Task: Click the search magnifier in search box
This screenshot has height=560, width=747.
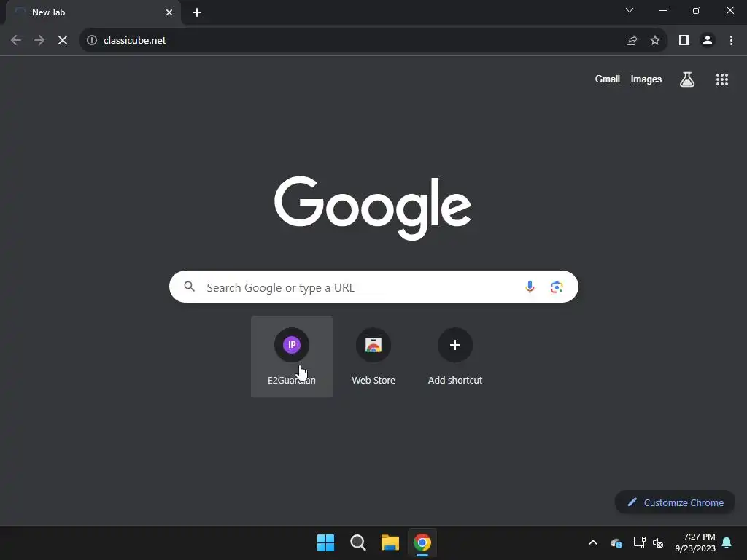Action: [190, 287]
